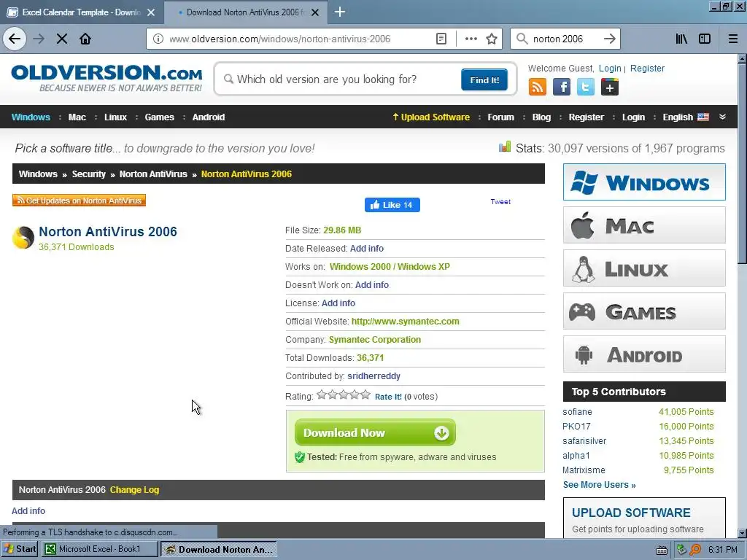Open page actions three-dot menu
Viewport: 747px width, 560px height.
471,39
